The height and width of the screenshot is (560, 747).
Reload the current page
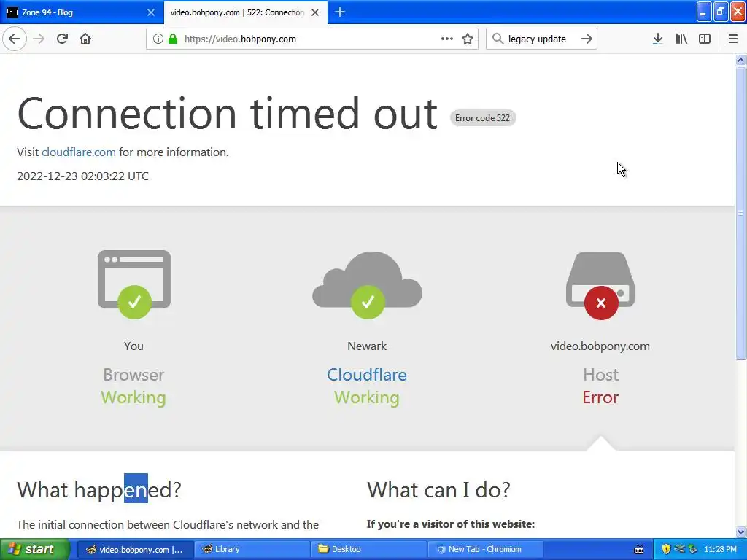(x=62, y=39)
